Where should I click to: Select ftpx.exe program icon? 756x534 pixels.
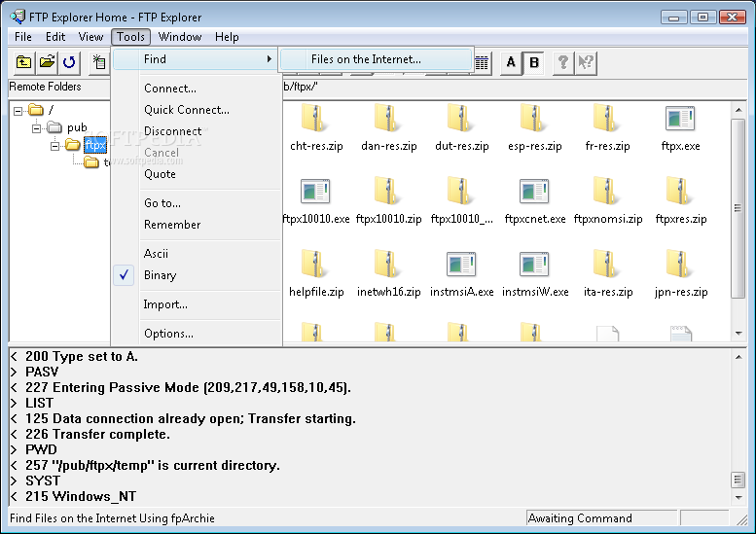pyautogui.click(x=680, y=119)
